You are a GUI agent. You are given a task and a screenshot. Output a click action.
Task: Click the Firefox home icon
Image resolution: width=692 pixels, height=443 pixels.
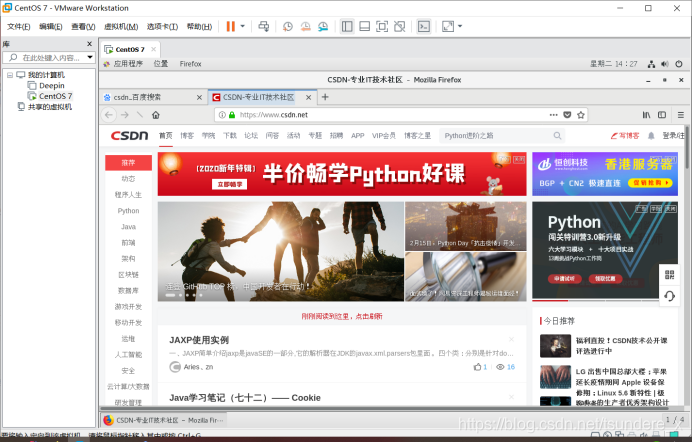click(x=156, y=115)
